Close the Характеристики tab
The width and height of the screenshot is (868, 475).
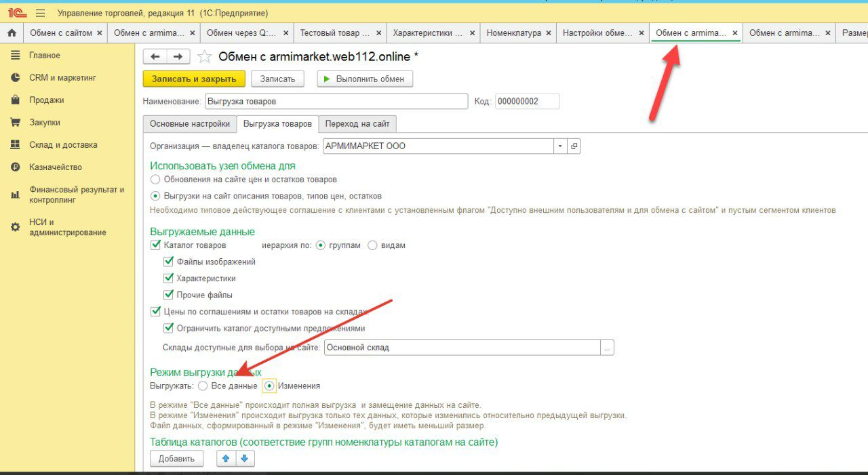pos(471,33)
